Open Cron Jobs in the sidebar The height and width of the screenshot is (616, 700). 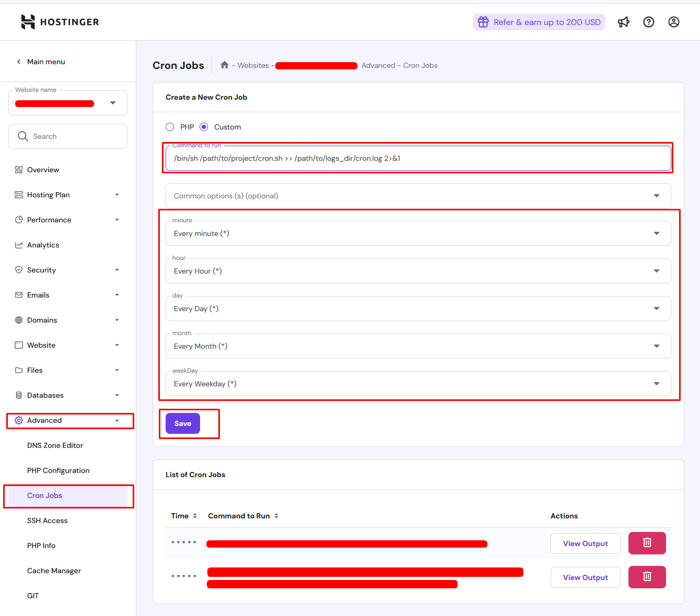45,495
